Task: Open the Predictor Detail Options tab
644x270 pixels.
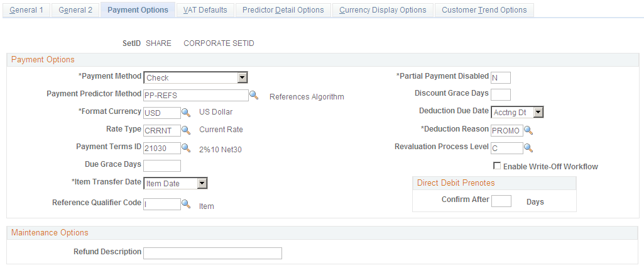Action: [x=283, y=10]
